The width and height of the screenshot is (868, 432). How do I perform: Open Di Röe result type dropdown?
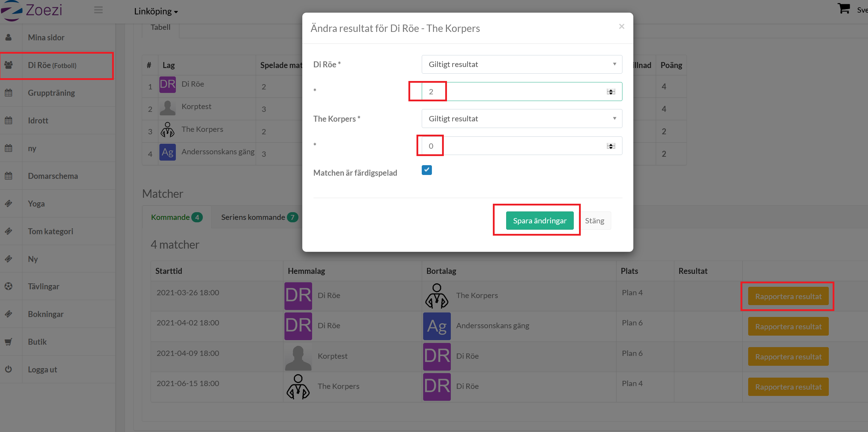tap(522, 65)
